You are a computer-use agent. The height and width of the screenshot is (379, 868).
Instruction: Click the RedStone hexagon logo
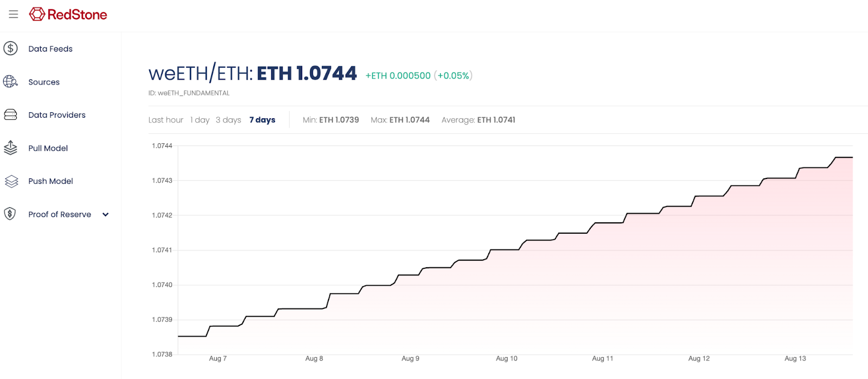[x=37, y=14]
